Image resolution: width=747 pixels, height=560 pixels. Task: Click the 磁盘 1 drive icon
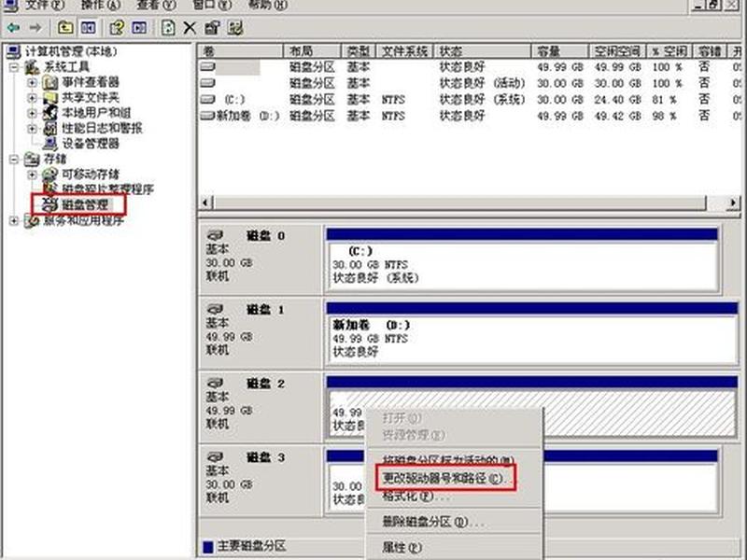[216, 310]
